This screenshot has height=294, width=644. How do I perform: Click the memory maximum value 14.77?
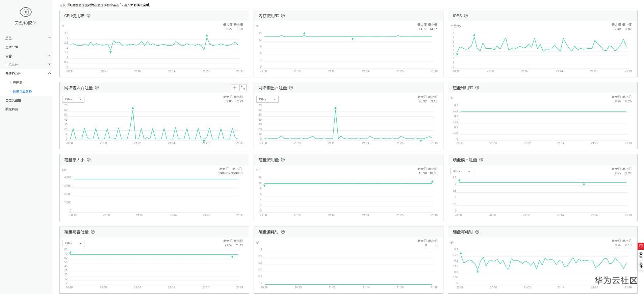(x=422, y=29)
